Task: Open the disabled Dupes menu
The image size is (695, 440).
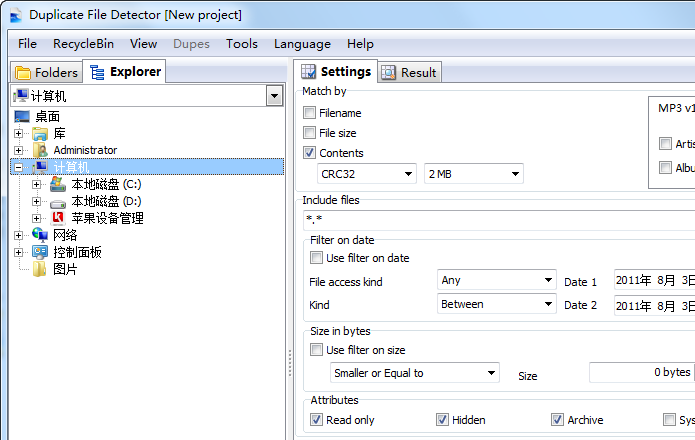Action: (x=191, y=44)
